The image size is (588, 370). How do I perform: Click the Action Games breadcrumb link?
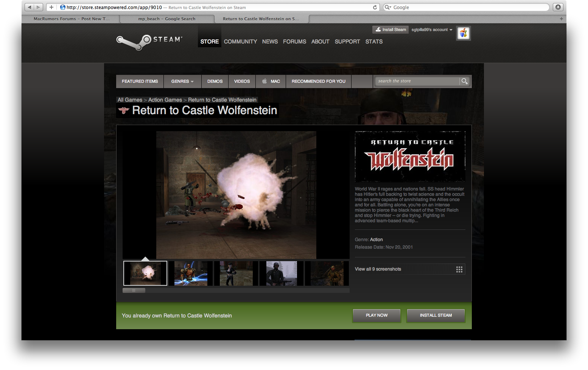pyautogui.click(x=165, y=100)
